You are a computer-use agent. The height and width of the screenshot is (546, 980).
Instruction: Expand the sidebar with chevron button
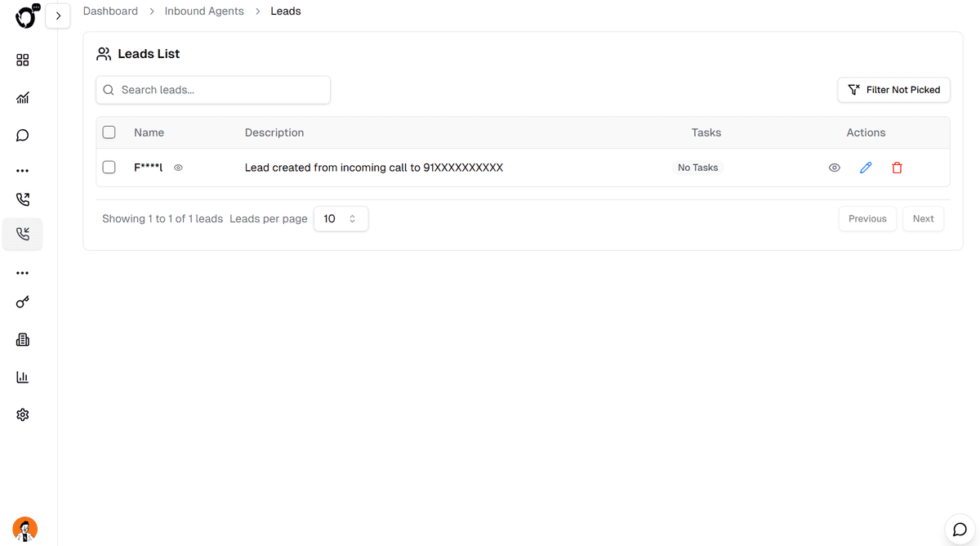pyautogui.click(x=58, y=16)
